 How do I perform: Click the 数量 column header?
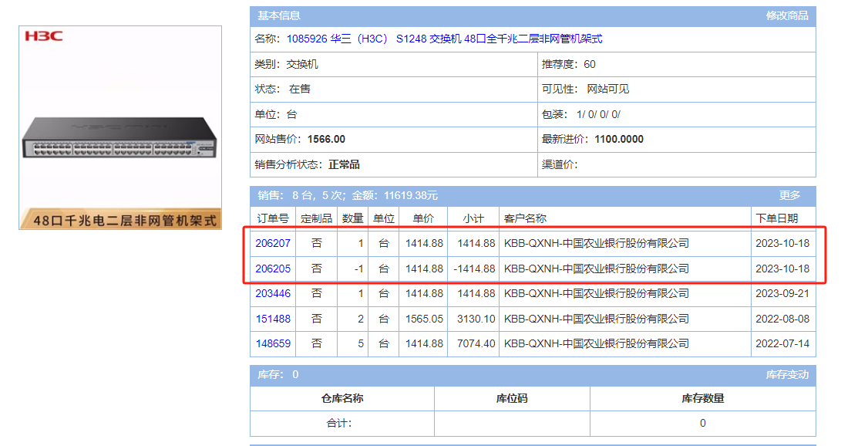pyautogui.click(x=352, y=218)
